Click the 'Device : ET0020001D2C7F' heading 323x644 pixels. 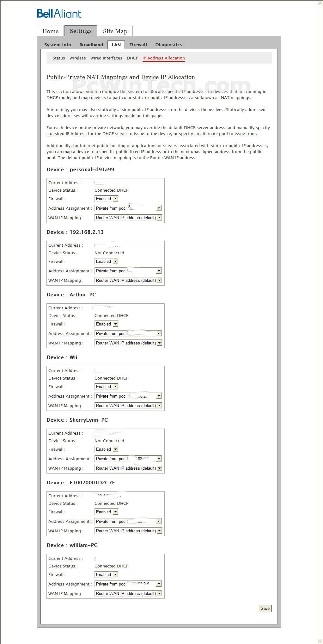81,482
